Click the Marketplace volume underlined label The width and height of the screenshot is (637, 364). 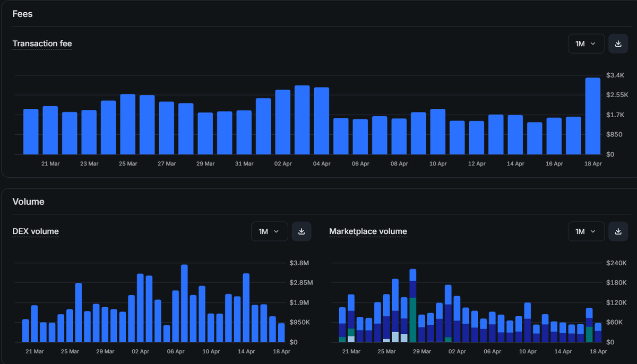368,231
